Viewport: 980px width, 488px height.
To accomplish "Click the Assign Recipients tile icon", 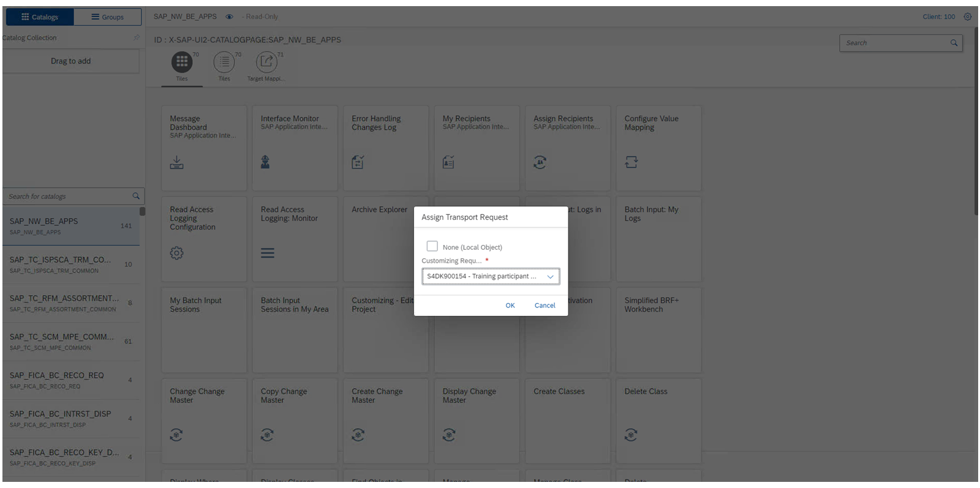I will (x=540, y=162).
